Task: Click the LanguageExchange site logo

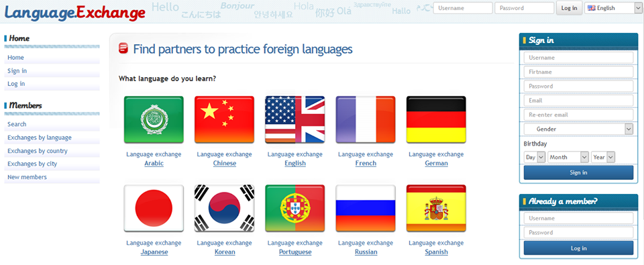Action: point(74,12)
